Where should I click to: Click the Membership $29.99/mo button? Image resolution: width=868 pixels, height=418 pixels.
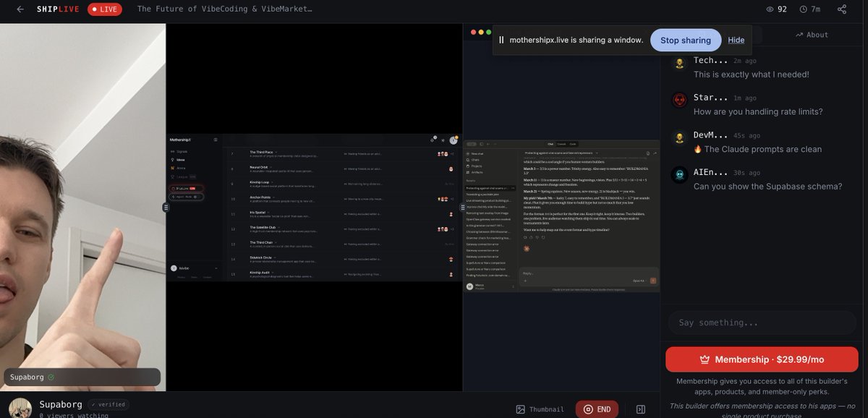point(762,359)
